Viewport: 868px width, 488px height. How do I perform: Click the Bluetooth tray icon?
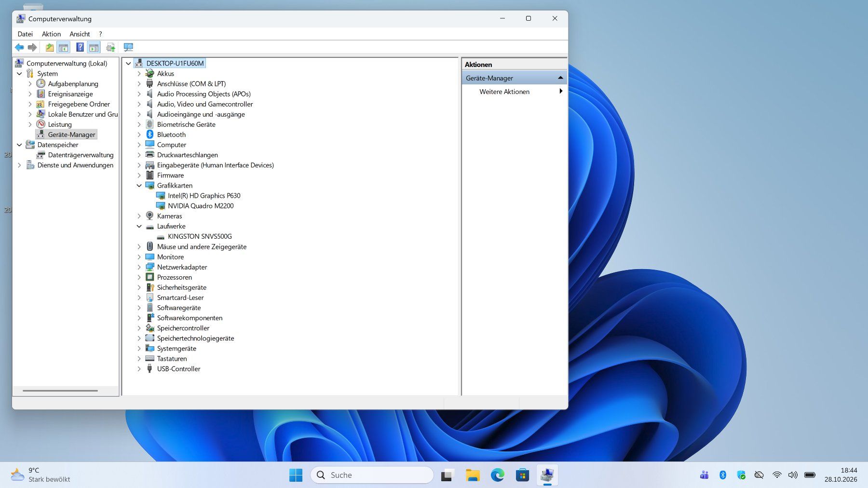point(722,475)
